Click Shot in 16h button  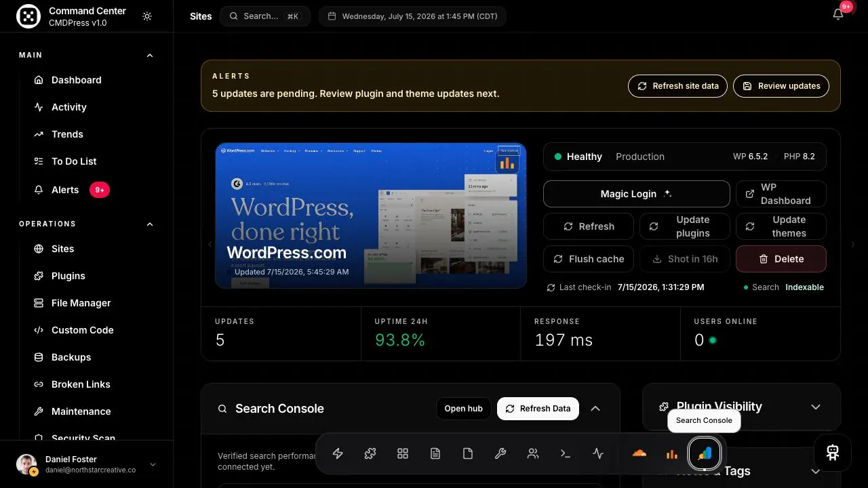click(685, 259)
